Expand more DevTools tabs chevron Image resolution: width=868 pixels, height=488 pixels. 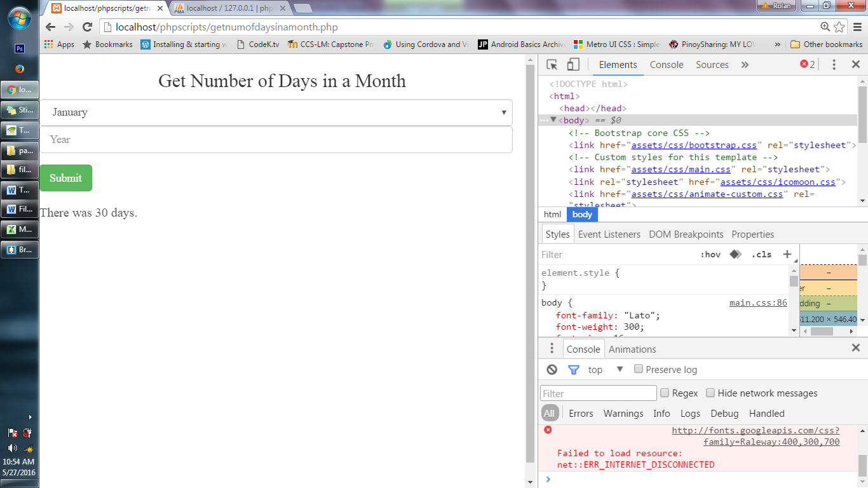(x=745, y=65)
